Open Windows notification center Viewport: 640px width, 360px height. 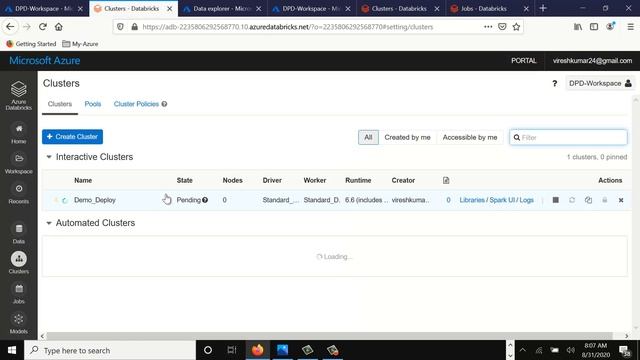(624, 350)
